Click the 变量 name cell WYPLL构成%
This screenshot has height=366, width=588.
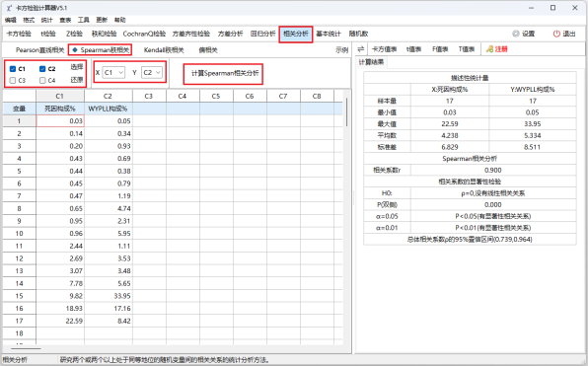[x=109, y=109]
